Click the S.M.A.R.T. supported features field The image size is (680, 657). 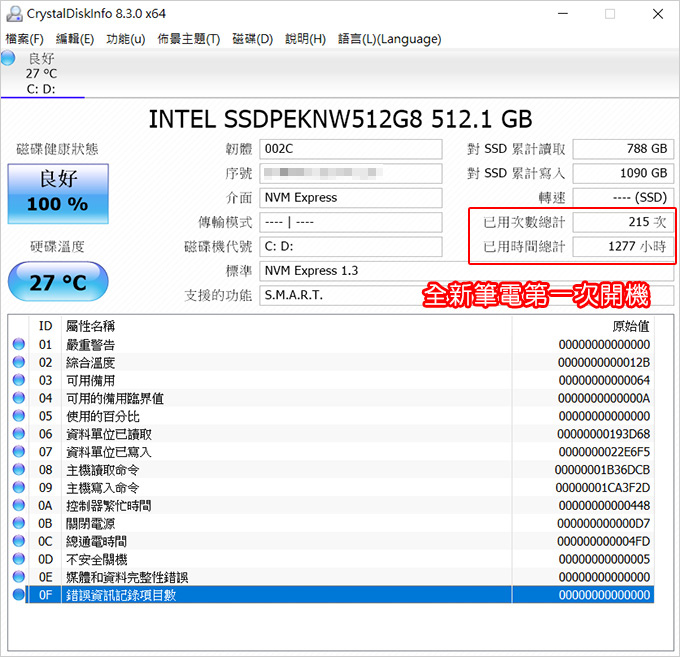466,295
